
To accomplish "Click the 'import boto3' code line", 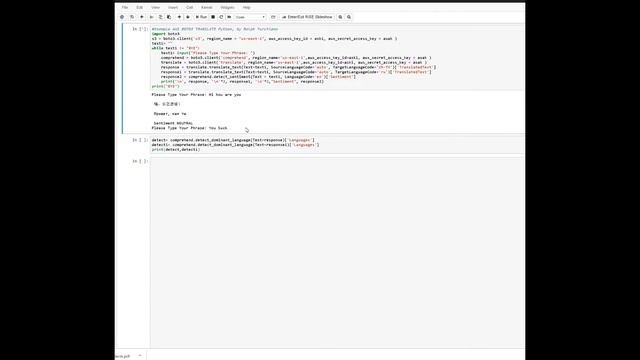I will [x=166, y=34].
